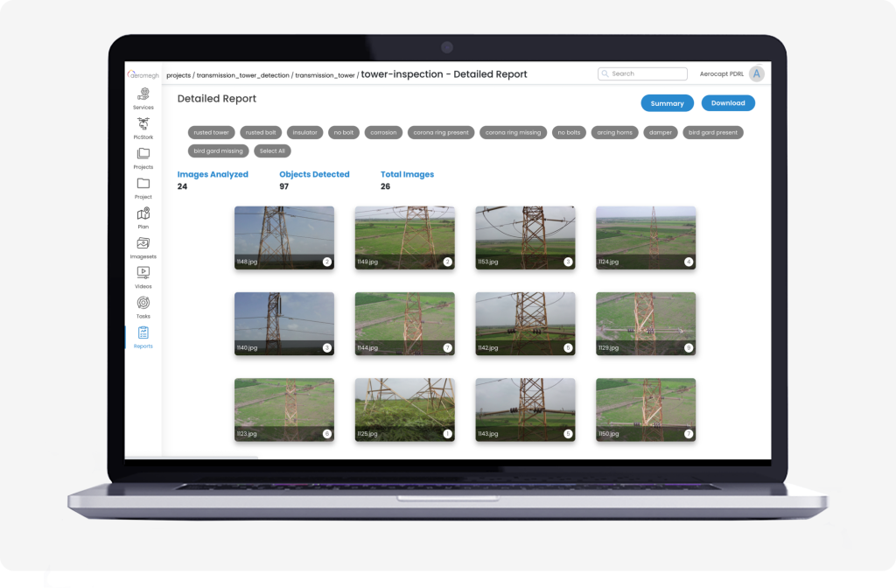Image resolution: width=896 pixels, height=588 pixels.
Task: Open Videos in the sidebar
Action: (143, 273)
